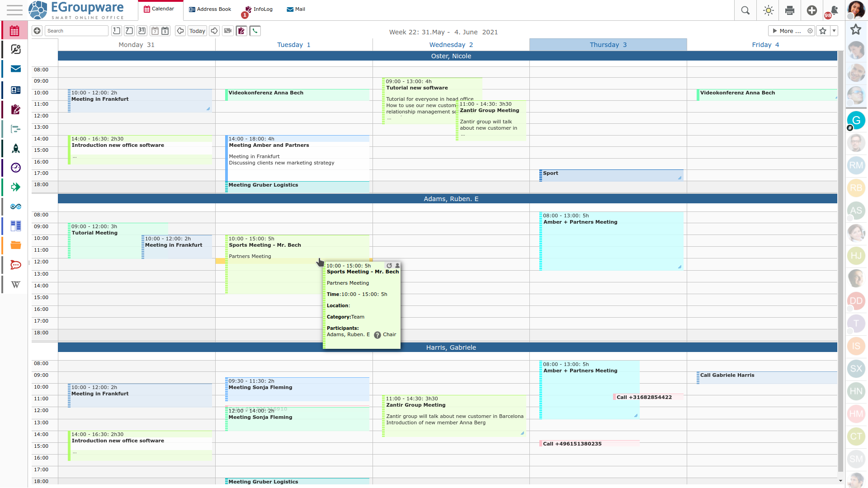Click the video conference toolbar icon

228,31
